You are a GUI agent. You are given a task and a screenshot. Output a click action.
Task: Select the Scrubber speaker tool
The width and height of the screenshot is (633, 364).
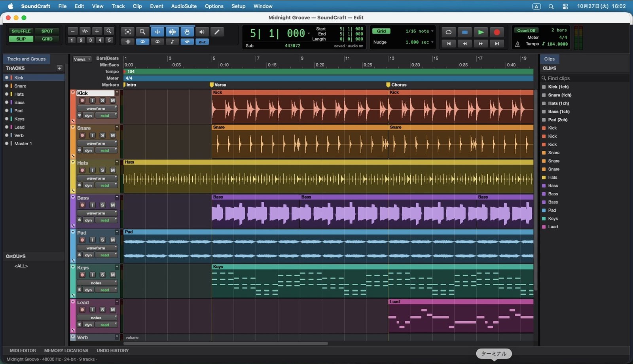point(202,32)
